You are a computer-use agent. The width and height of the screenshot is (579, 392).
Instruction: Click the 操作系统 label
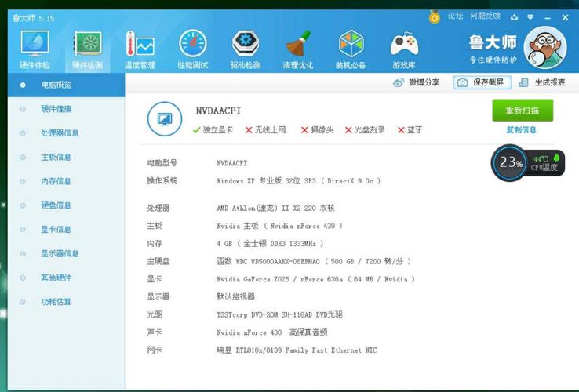point(162,181)
